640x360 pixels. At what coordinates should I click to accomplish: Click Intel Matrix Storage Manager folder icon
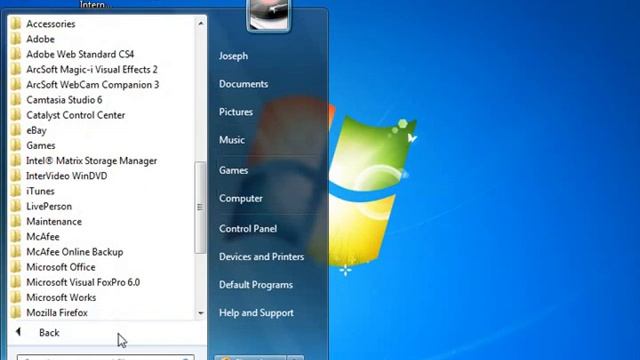[16, 160]
